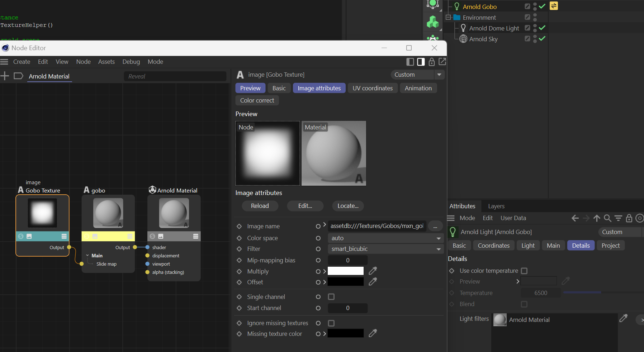Open the Color space auto dropdown

tap(385, 238)
